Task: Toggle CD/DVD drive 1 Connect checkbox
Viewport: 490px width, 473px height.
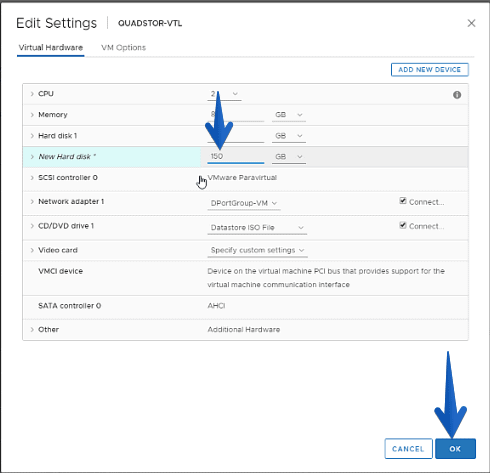Action: pyautogui.click(x=403, y=225)
